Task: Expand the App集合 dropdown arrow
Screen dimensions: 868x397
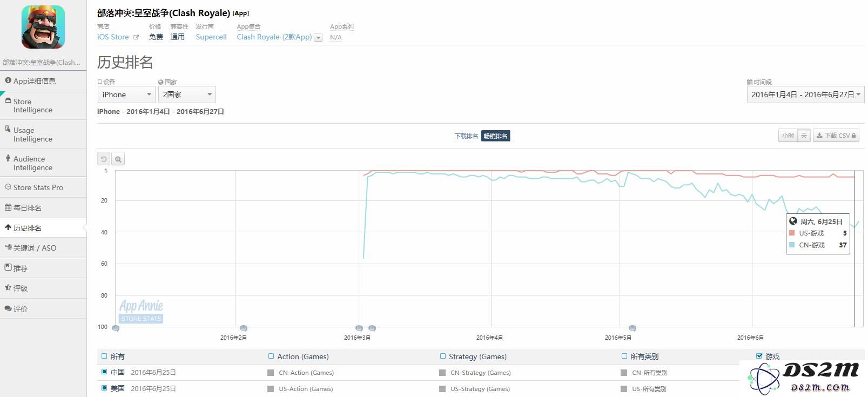Action: pyautogui.click(x=318, y=37)
